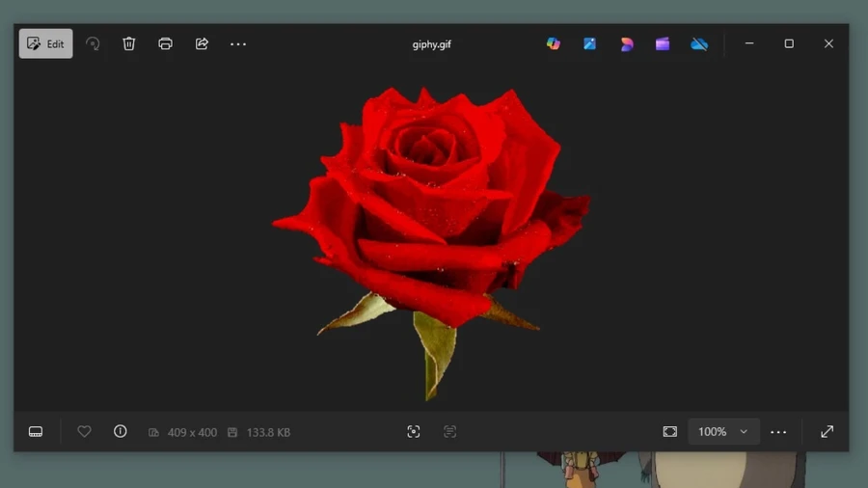
Task: Delete the image with the trash icon
Action: [129, 43]
